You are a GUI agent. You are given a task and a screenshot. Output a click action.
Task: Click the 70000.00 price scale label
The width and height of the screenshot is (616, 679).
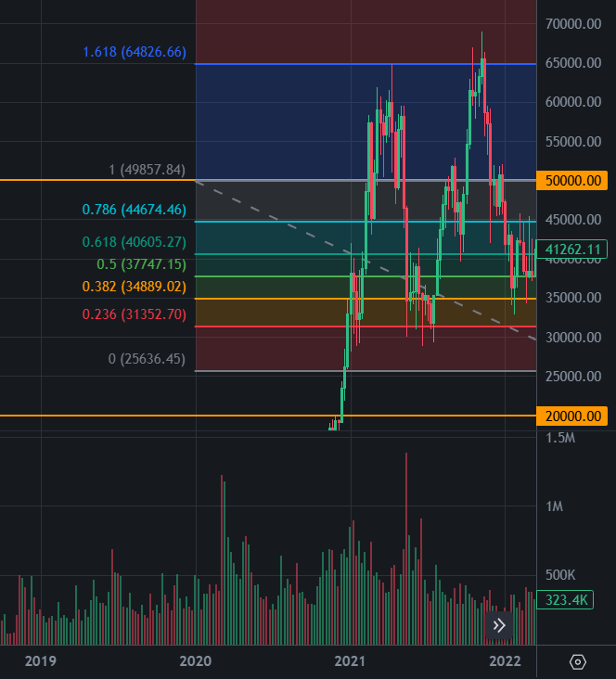(x=573, y=24)
